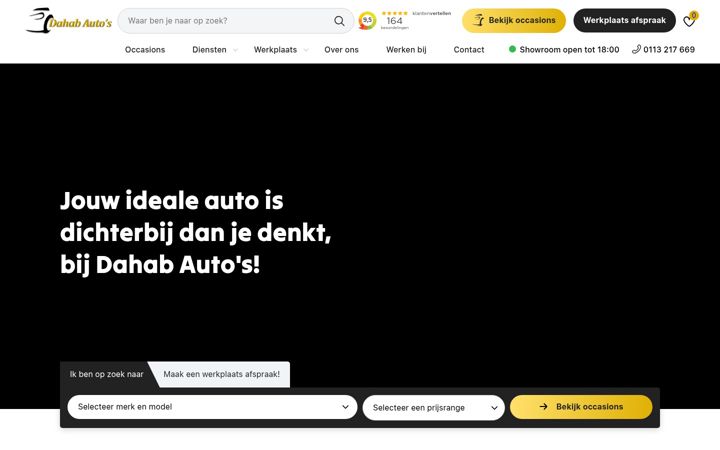The image size is (720, 450).
Task: Open the 164 beoordelingen reviews link
Action: pos(394,21)
